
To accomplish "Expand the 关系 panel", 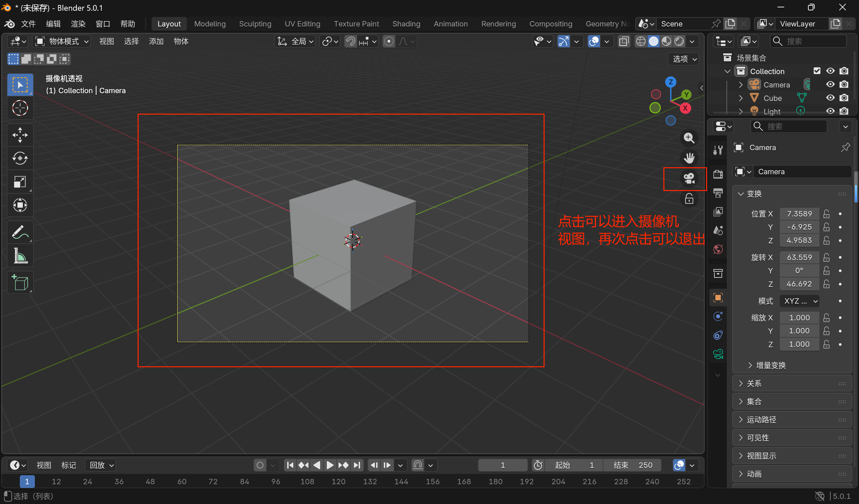I will (x=754, y=383).
